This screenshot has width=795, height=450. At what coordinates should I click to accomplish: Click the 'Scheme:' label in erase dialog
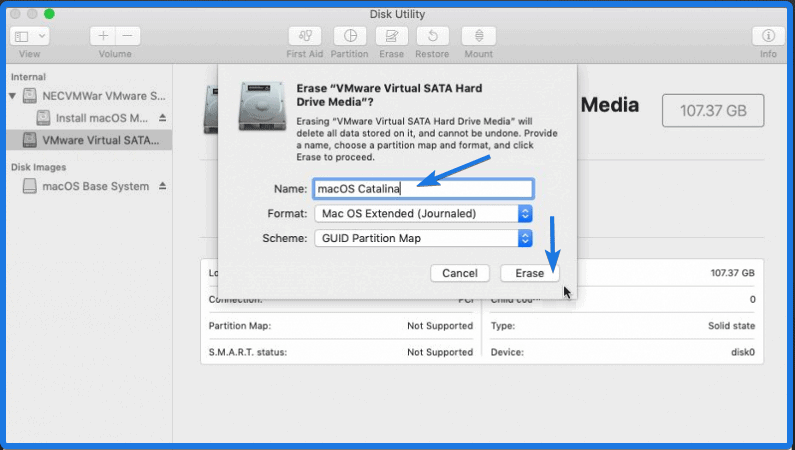(x=284, y=238)
